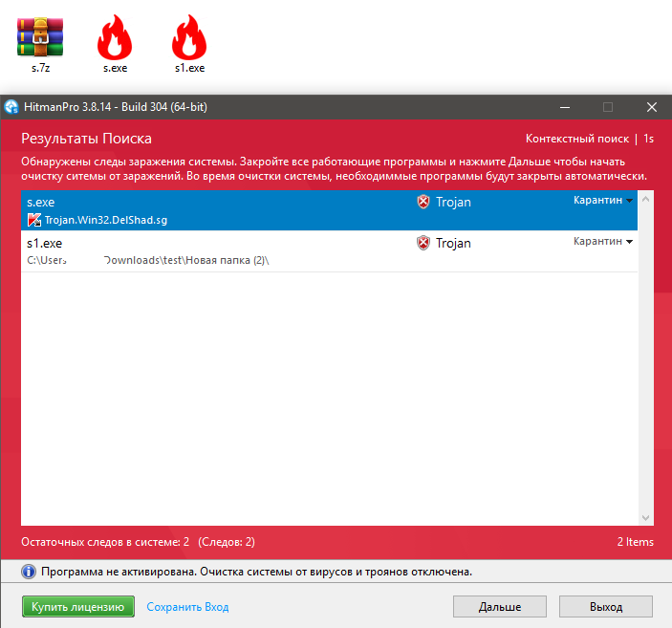Select the s.exe result row
Viewport: 672px width, 628px height.
[329, 210]
